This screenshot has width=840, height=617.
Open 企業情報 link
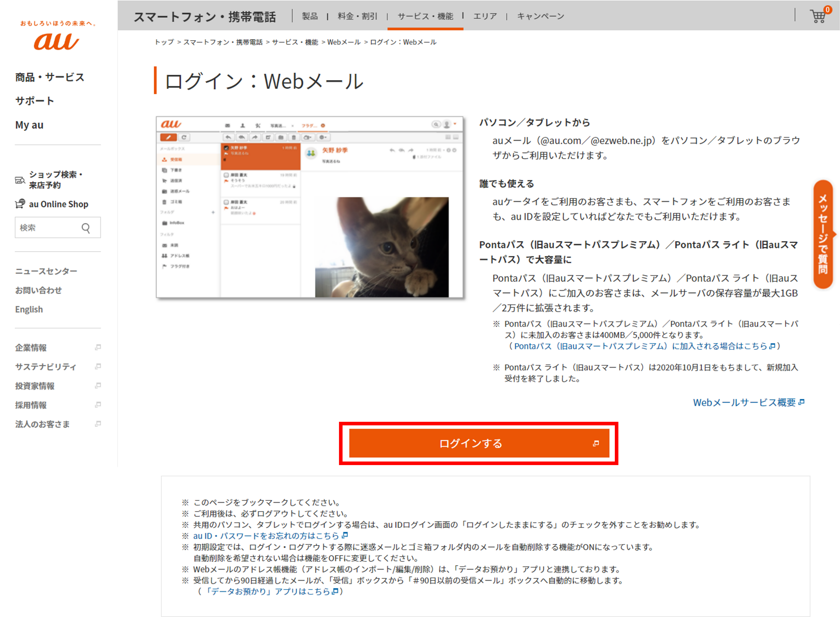pyautogui.click(x=31, y=348)
